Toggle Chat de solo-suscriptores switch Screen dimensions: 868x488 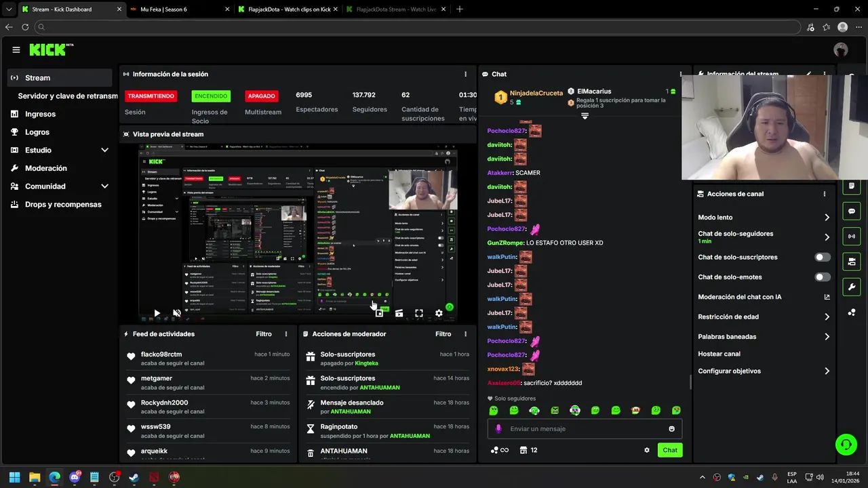[823, 258]
